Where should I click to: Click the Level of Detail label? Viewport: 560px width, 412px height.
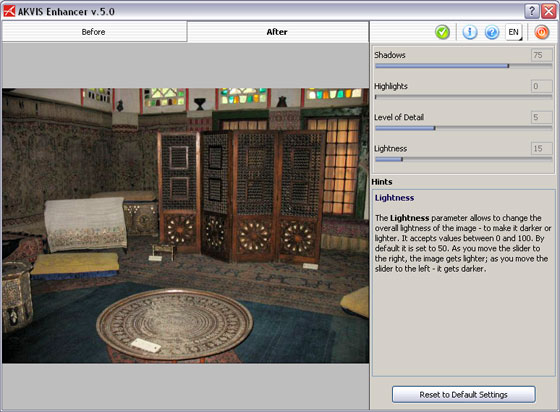399,117
